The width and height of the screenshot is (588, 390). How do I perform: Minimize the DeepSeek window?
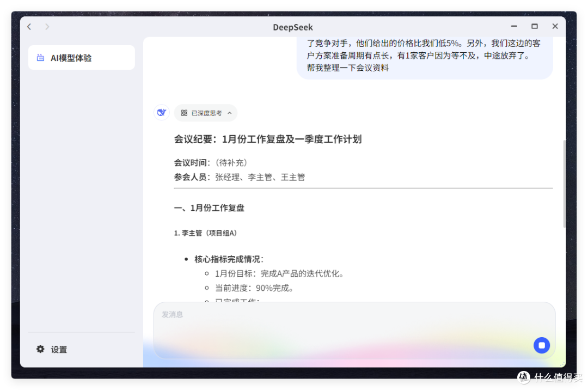tap(514, 26)
